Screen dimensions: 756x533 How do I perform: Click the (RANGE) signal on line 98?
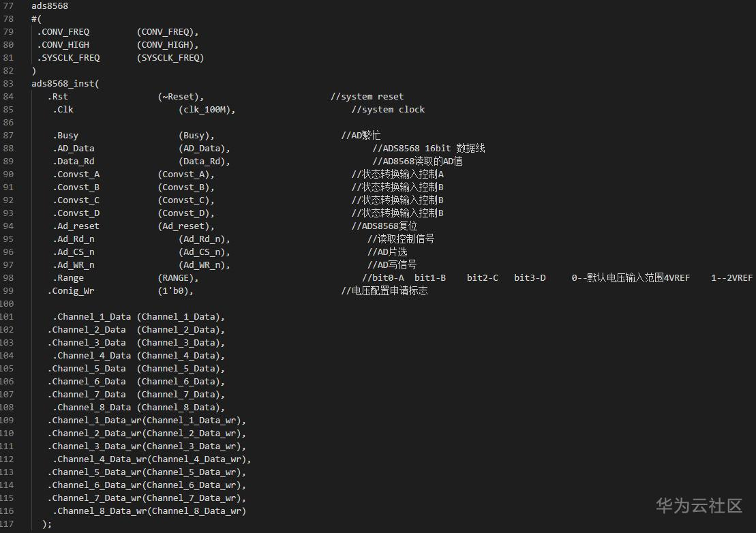pyautogui.click(x=178, y=278)
